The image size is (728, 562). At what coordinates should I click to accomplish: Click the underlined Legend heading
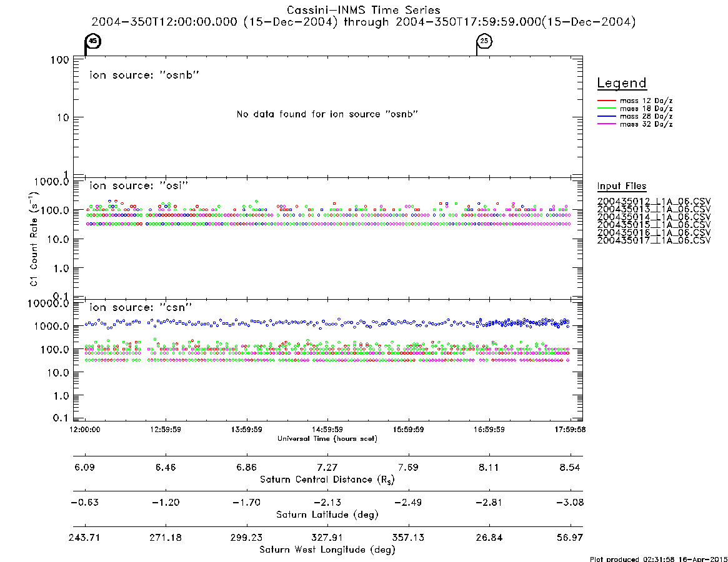(x=622, y=83)
